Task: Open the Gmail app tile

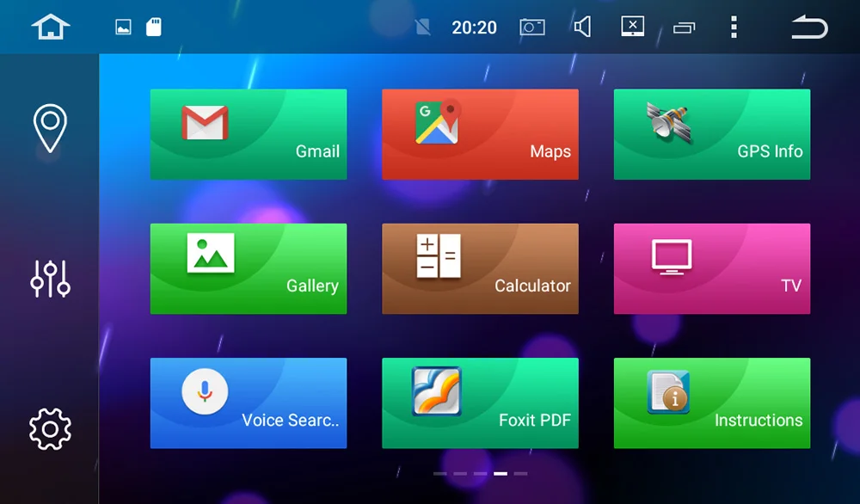Action: tap(249, 134)
